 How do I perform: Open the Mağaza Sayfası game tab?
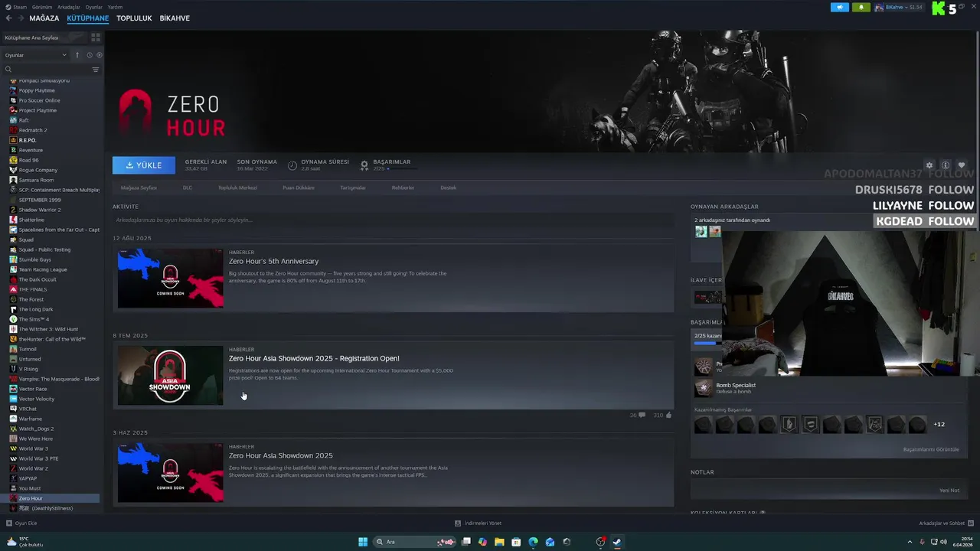tap(139, 187)
